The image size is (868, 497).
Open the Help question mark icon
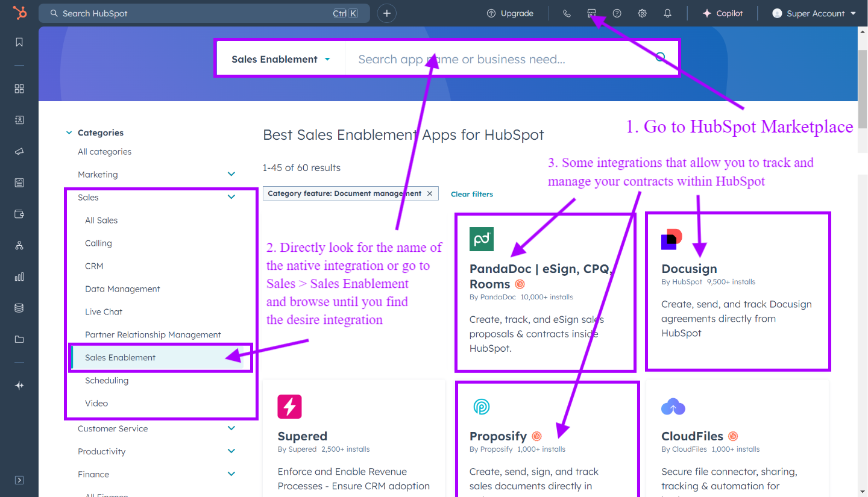pos(617,13)
